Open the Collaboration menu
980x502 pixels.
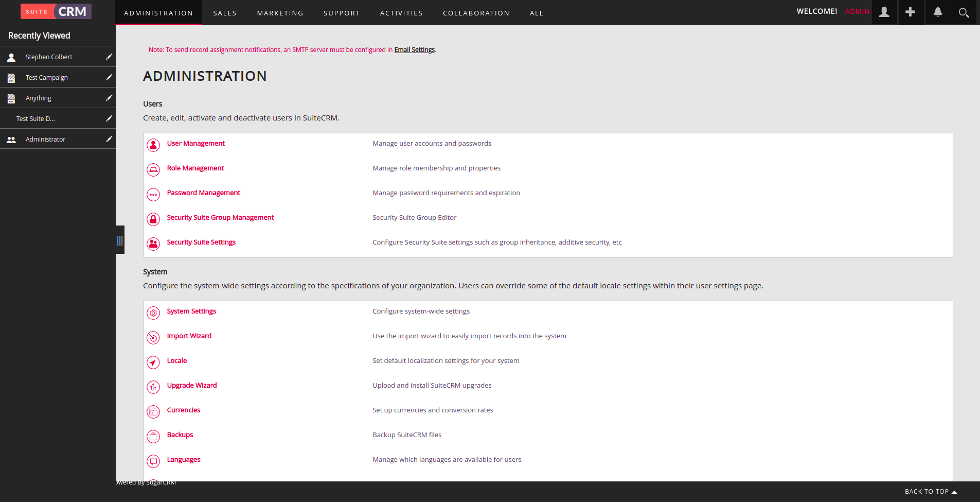476,13
